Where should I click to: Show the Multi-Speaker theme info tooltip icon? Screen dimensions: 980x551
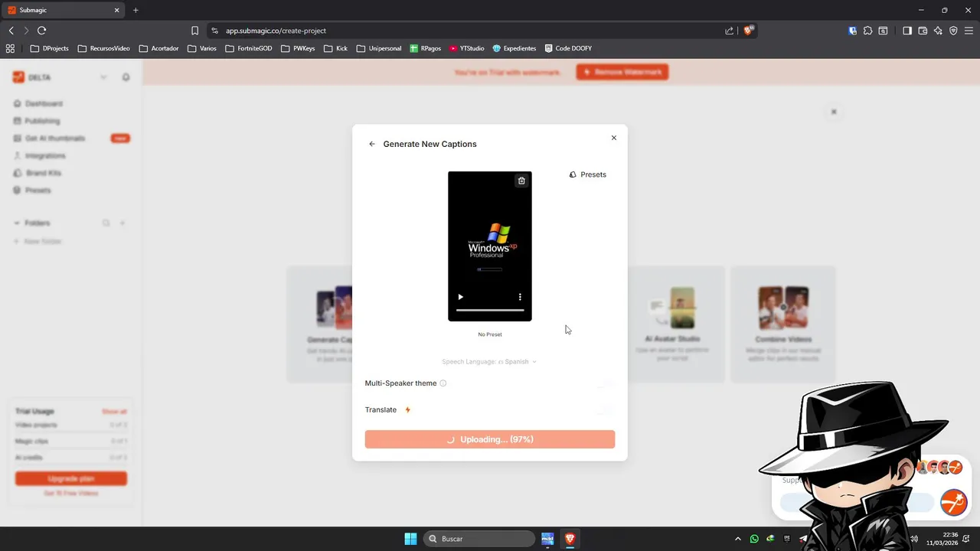tap(443, 383)
